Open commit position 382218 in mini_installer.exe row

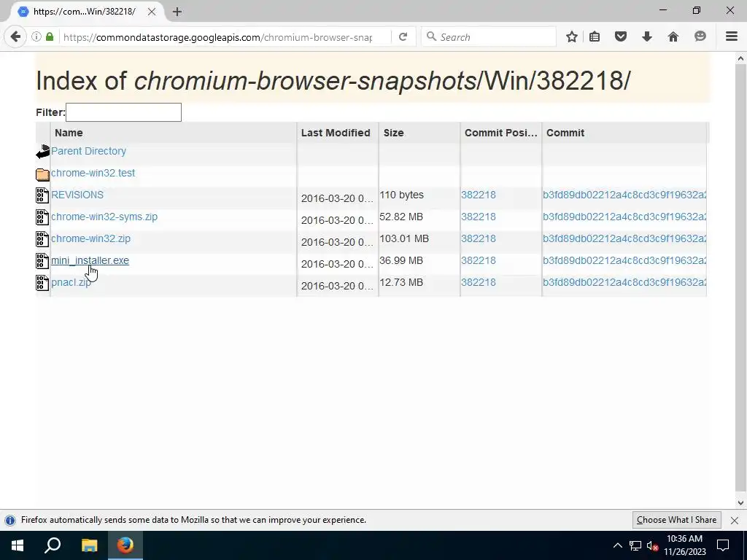pyautogui.click(x=479, y=260)
